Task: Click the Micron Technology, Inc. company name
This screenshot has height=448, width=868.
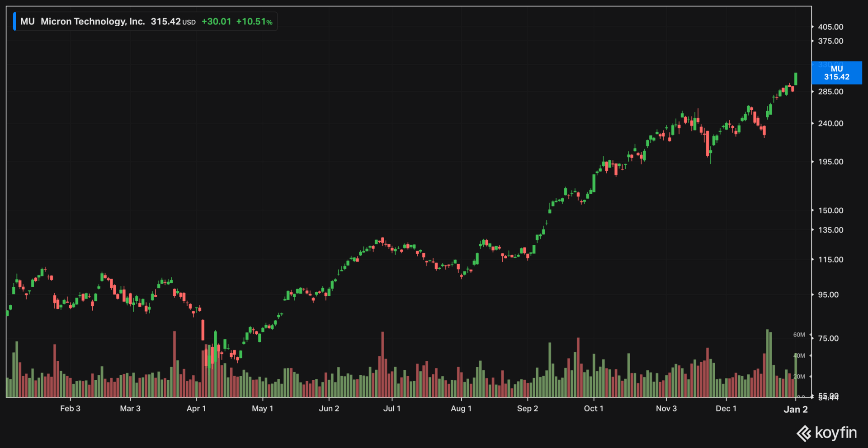Action: tap(93, 21)
